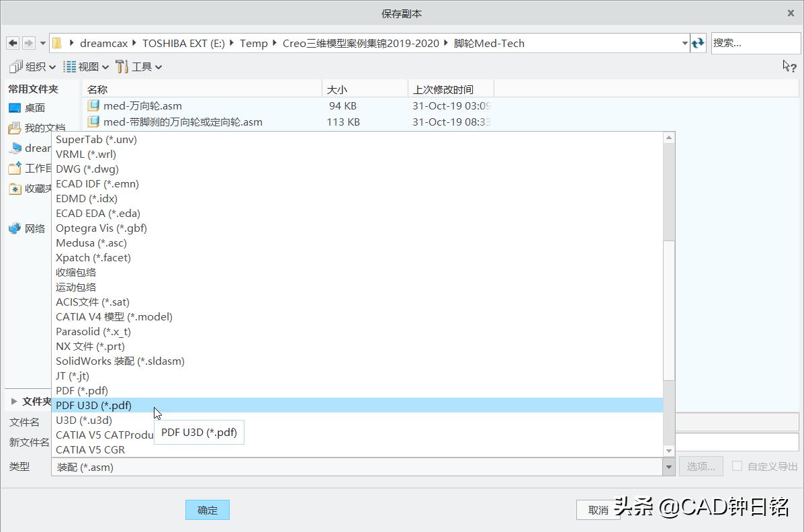This screenshot has height=532, width=804.
Task: Select the med-万向轮.asm assembly file icon
Action: click(93, 105)
